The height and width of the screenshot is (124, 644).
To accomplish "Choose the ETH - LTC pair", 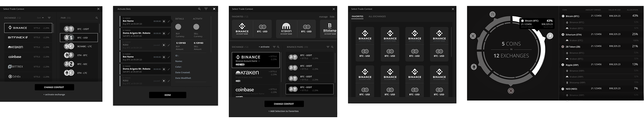I will pos(79,73).
